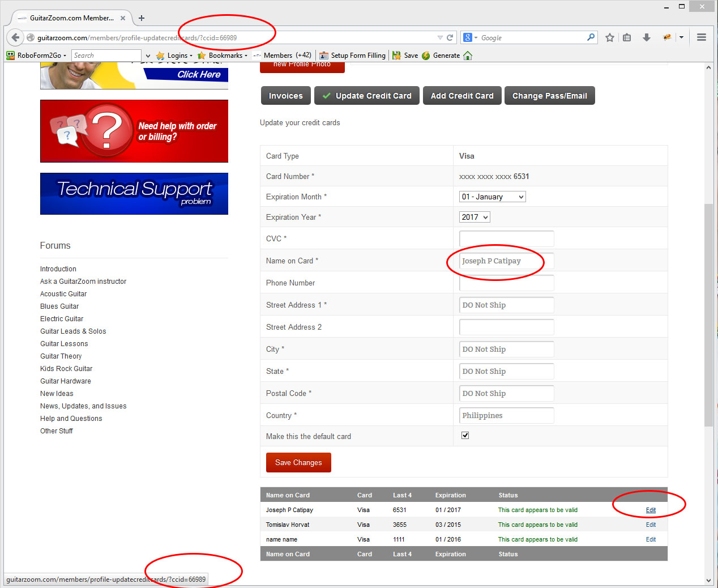This screenshot has width=718, height=588.
Task: Click the Technical Support problem banner
Action: pos(134,194)
